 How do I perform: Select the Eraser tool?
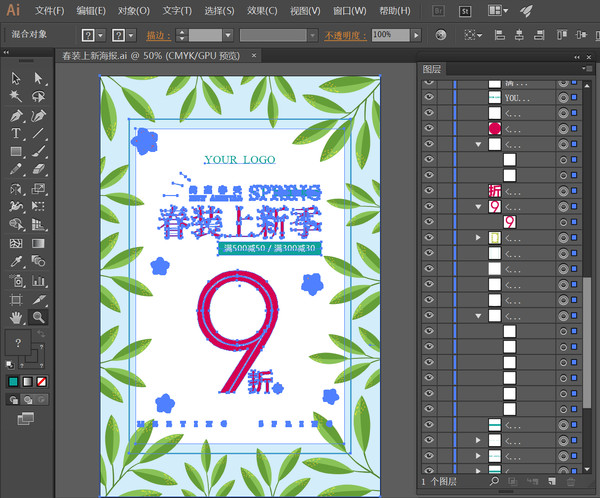[38, 169]
